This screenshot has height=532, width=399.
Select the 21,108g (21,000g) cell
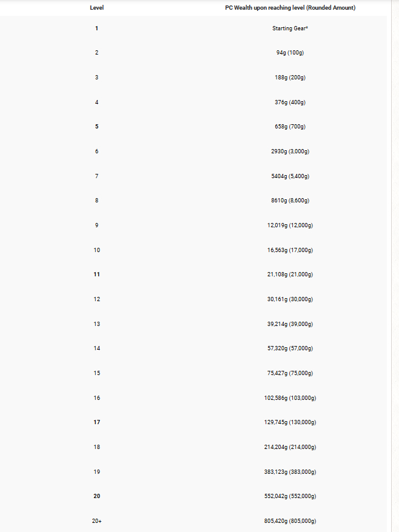290,274
